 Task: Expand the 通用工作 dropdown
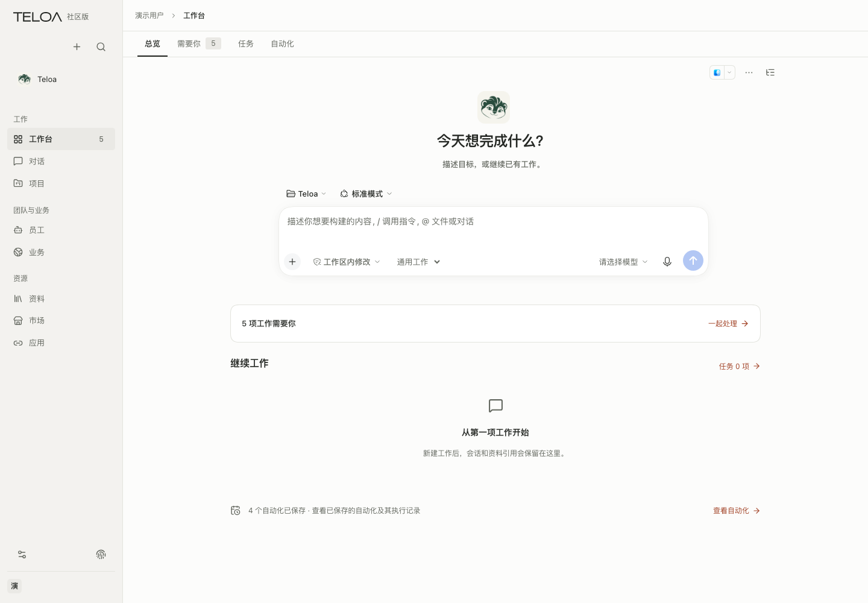(418, 262)
